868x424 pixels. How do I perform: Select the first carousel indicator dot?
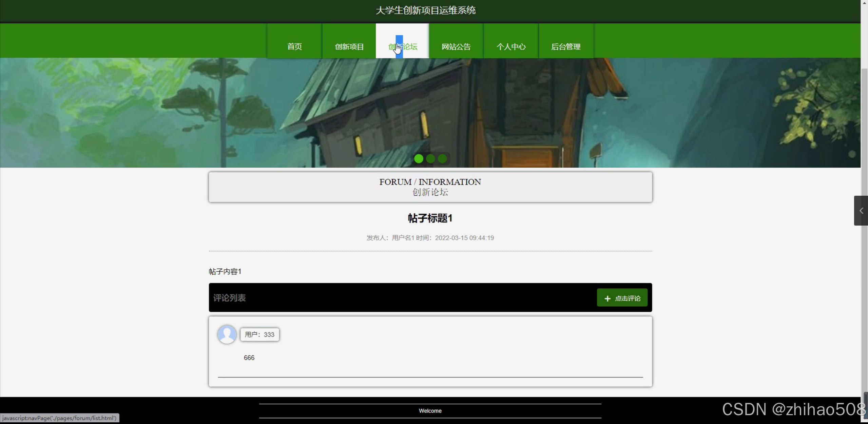(419, 159)
